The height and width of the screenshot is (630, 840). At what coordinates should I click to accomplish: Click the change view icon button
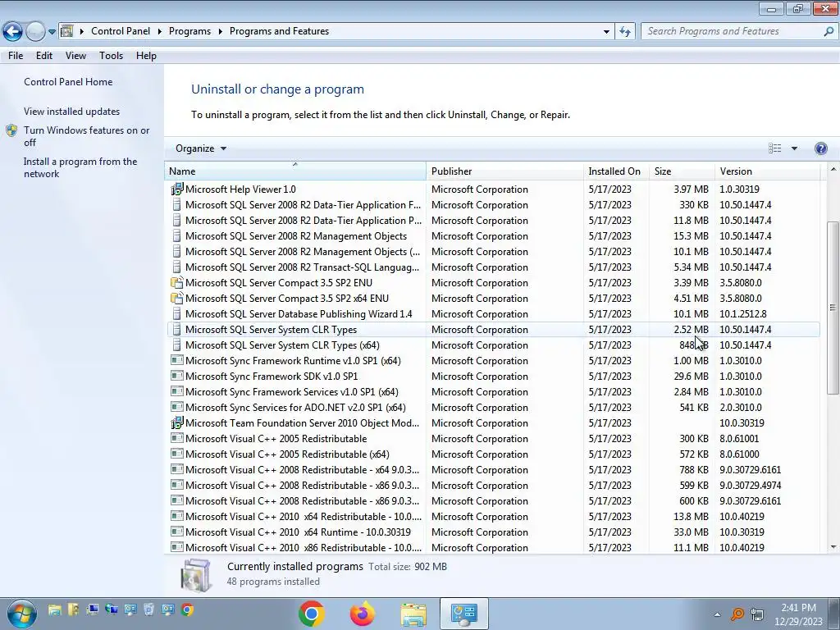point(774,148)
